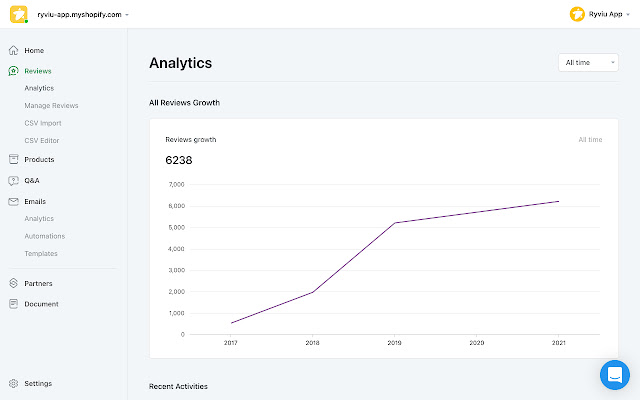This screenshot has height=400, width=640.
Task: Click the Emails envelope icon
Action: [x=13, y=201]
